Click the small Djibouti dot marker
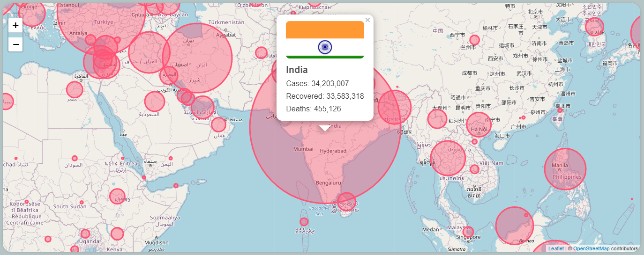The width and height of the screenshot is (644, 255). click(x=144, y=177)
